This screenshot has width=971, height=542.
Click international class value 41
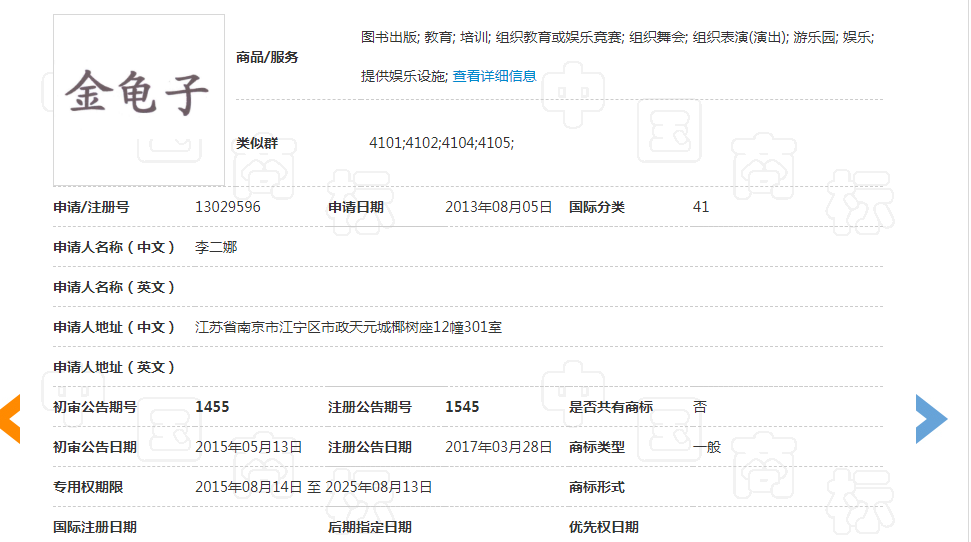[x=700, y=207]
